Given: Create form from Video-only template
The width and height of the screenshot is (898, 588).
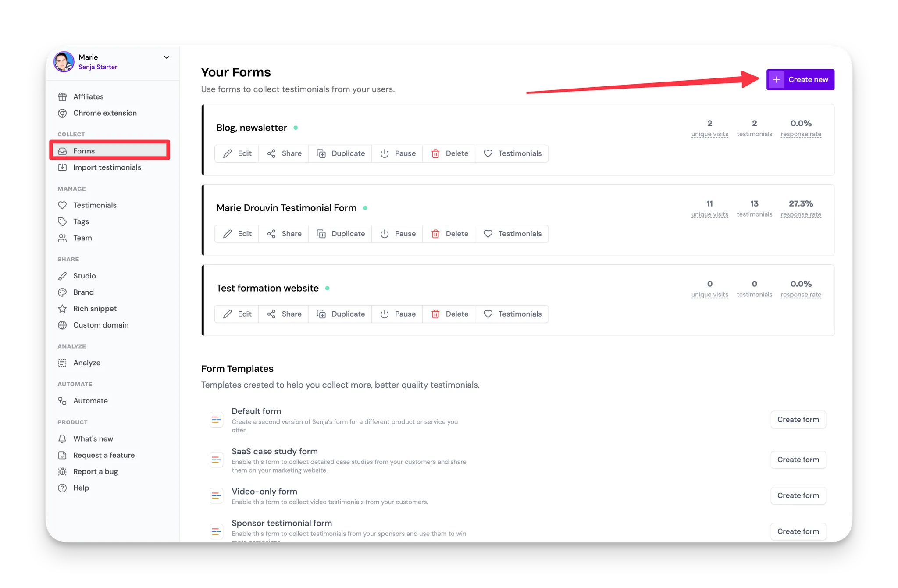Looking at the screenshot, I should pyautogui.click(x=798, y=495).
